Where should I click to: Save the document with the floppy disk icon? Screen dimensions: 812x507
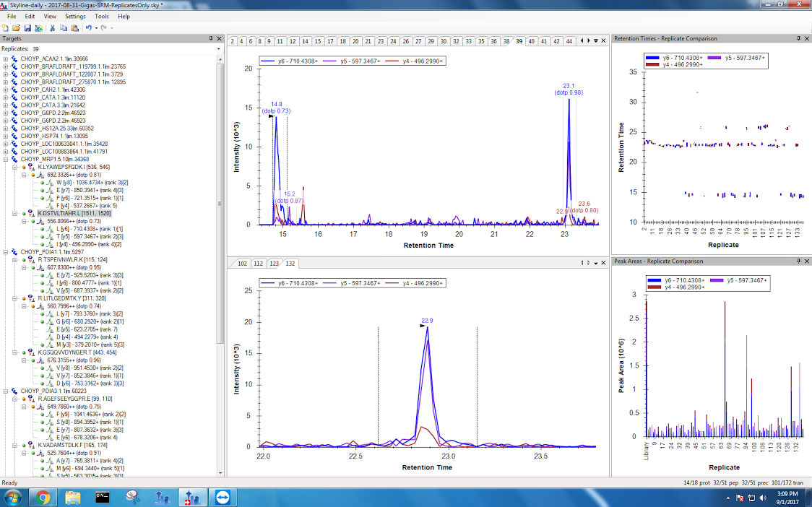point(27,27)
